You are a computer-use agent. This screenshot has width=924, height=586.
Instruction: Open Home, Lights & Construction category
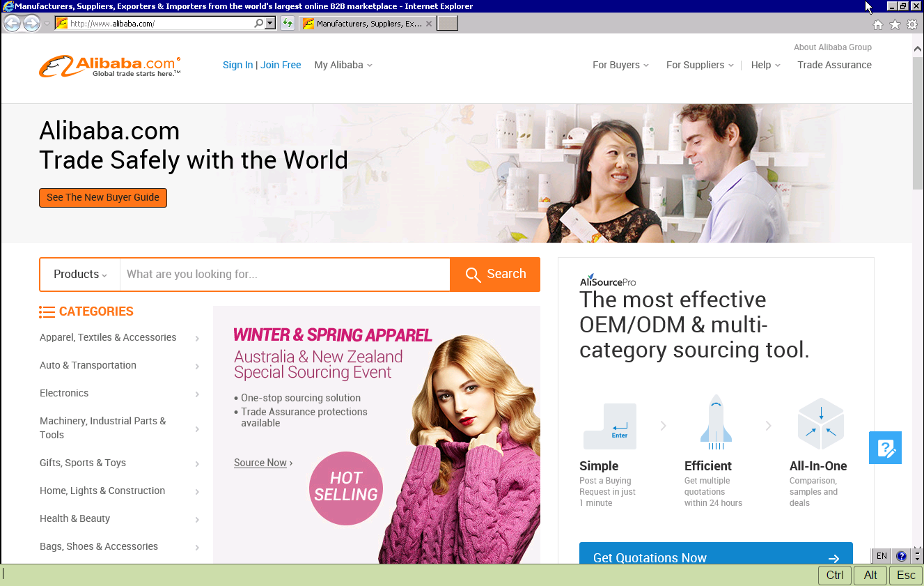[102, 491]
